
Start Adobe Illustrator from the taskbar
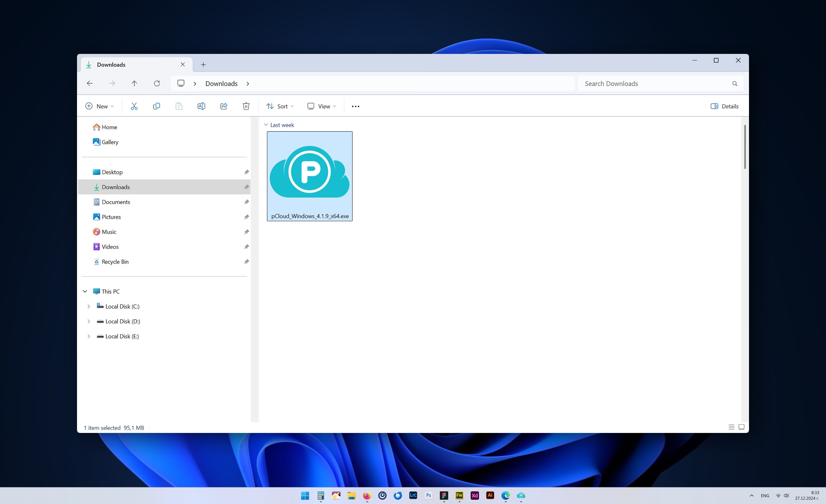490,495
